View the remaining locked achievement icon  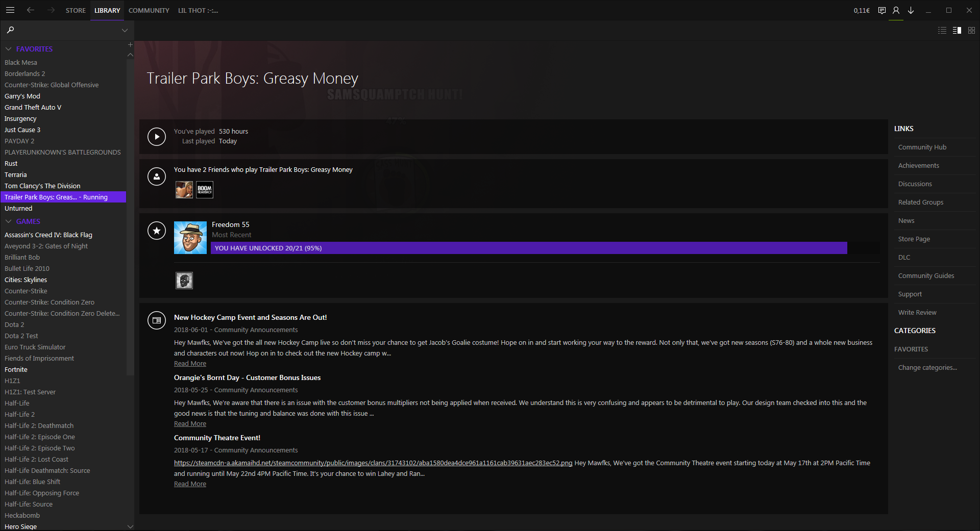pyautogui.click(x=184, y=281)
